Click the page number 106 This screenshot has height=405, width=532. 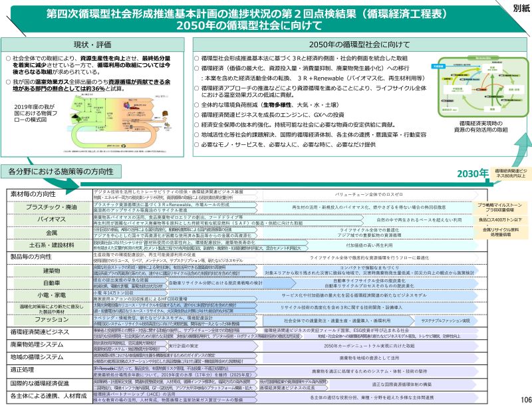[x=525, y=400]
